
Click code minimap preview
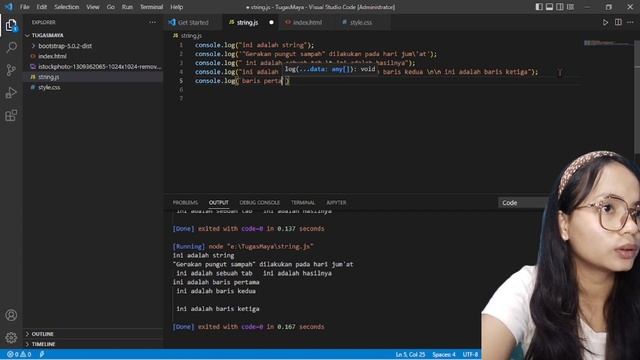pyautogui.click(x=607, y=43)
